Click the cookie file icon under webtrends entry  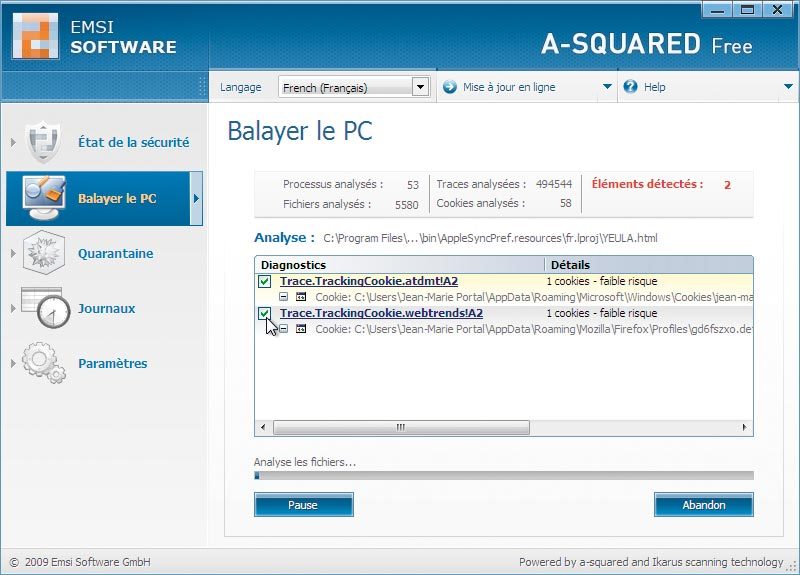301,329
